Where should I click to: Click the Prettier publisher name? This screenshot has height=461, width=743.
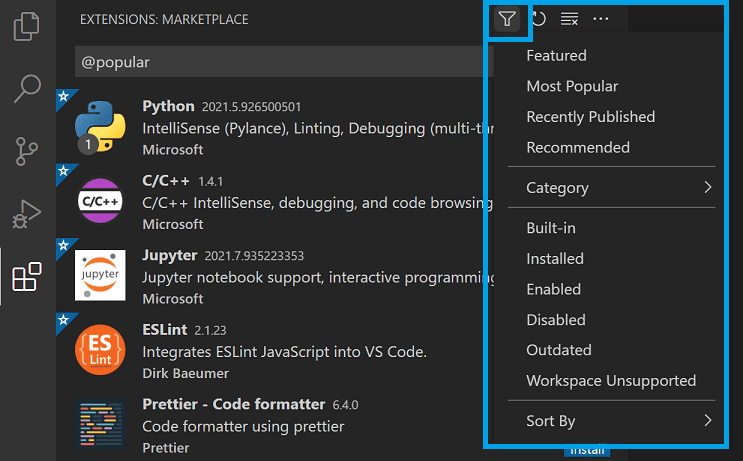(166, 448)
